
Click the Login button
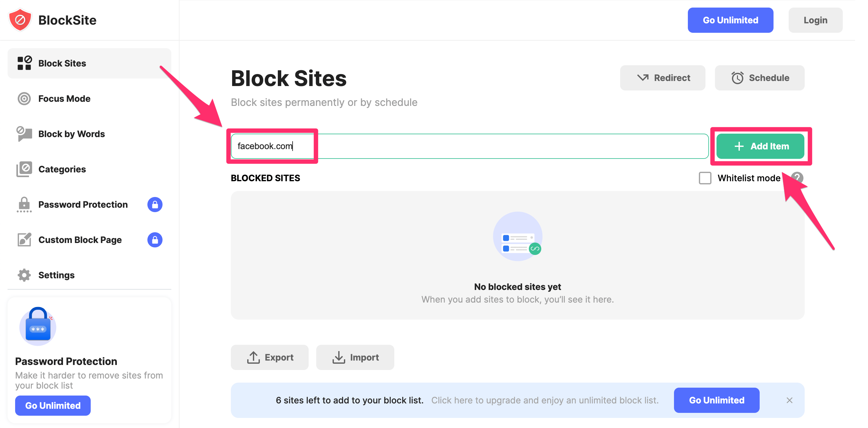tap(815, 20)
